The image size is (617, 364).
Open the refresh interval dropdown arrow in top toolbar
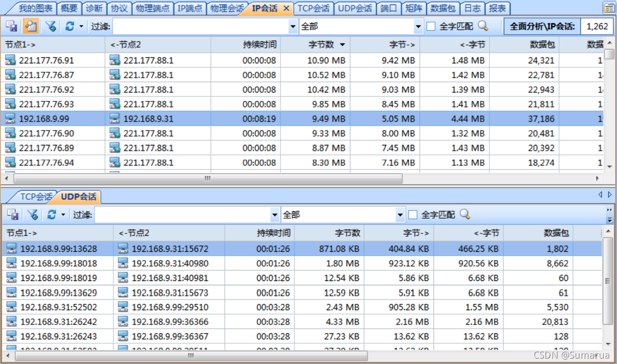click(81, 26)
